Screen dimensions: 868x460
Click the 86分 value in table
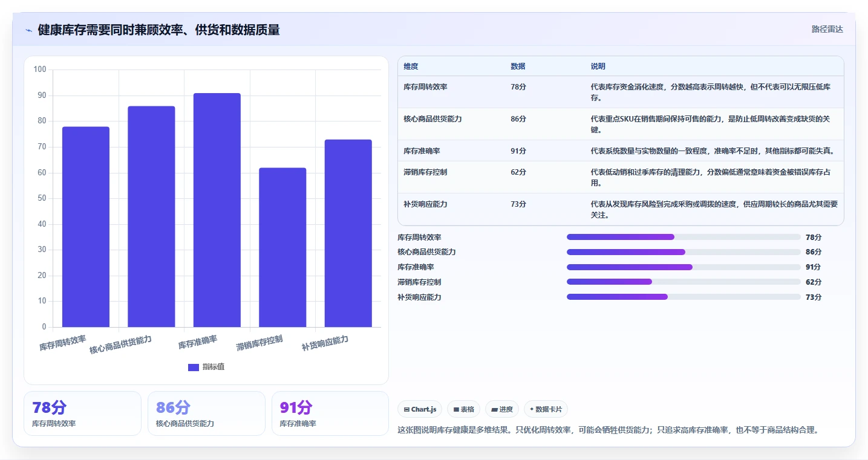pyautogui.click(x=518, y=119)
